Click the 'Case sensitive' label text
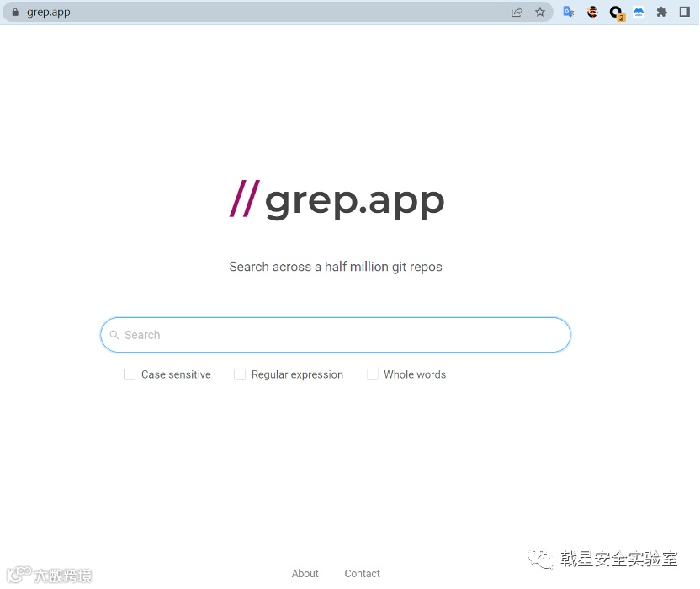Viewport: 700px width, 589px height. [x=176, y=374]
